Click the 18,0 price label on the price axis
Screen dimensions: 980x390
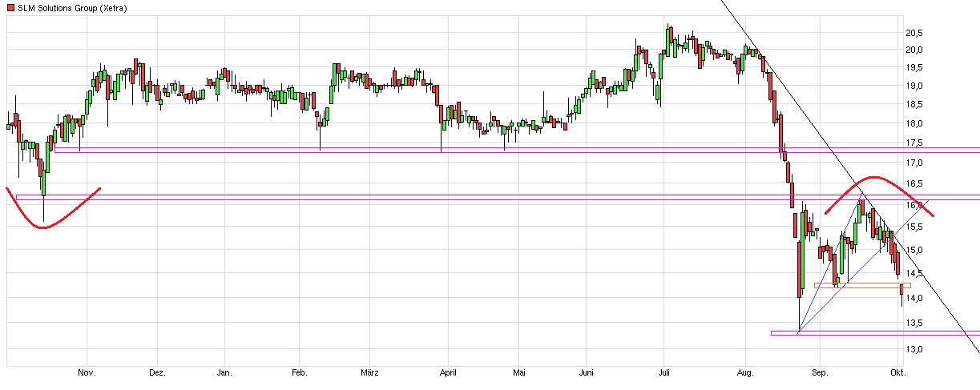click(914, 123)
